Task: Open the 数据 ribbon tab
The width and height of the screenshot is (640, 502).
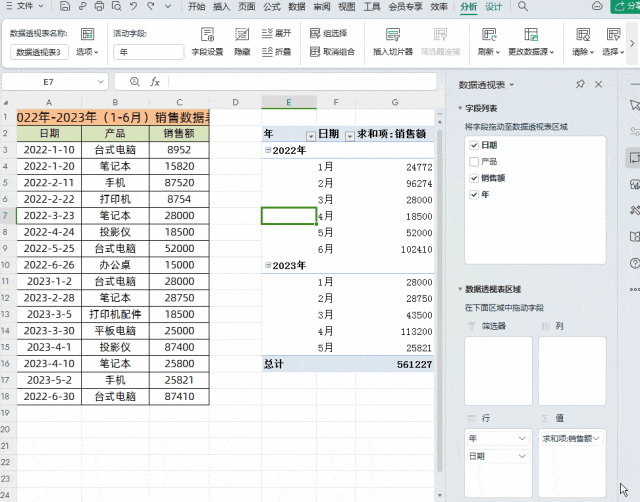Action: pos(297,7)
